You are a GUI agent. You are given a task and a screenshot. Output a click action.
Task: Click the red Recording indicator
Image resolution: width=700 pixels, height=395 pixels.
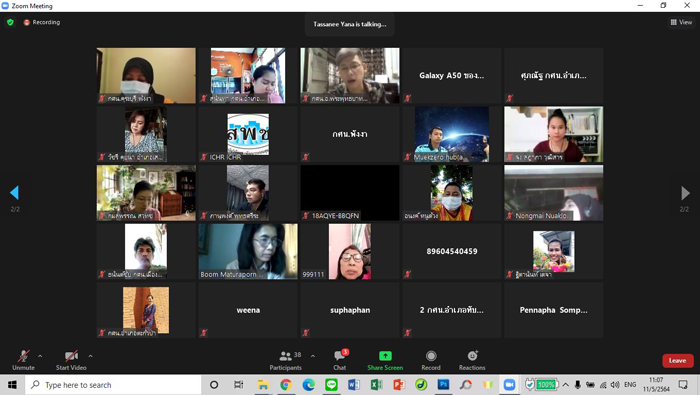tap(42, 22)
